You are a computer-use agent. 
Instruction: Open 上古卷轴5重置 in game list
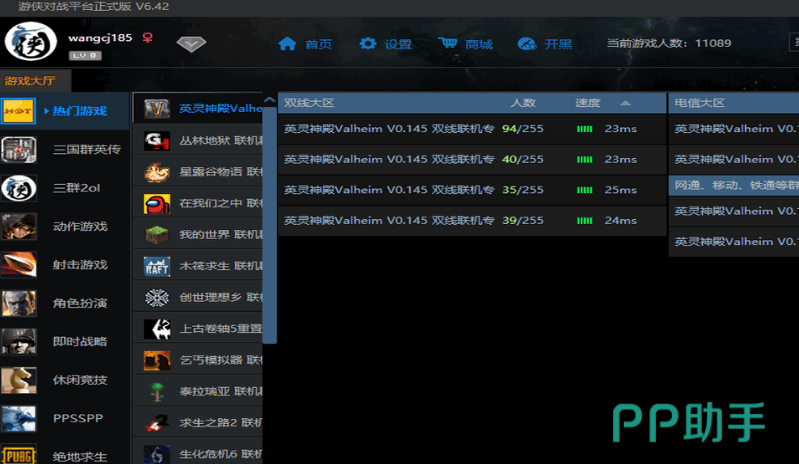coord(198,329)
